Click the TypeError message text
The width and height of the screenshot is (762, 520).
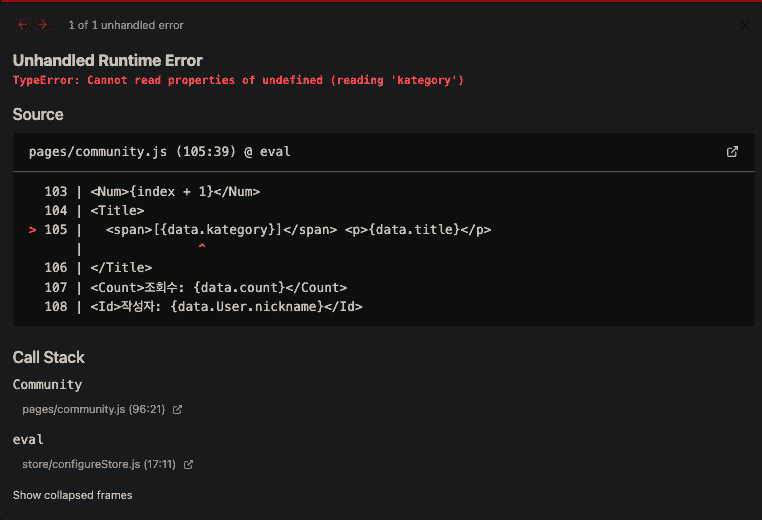(238, 80)
